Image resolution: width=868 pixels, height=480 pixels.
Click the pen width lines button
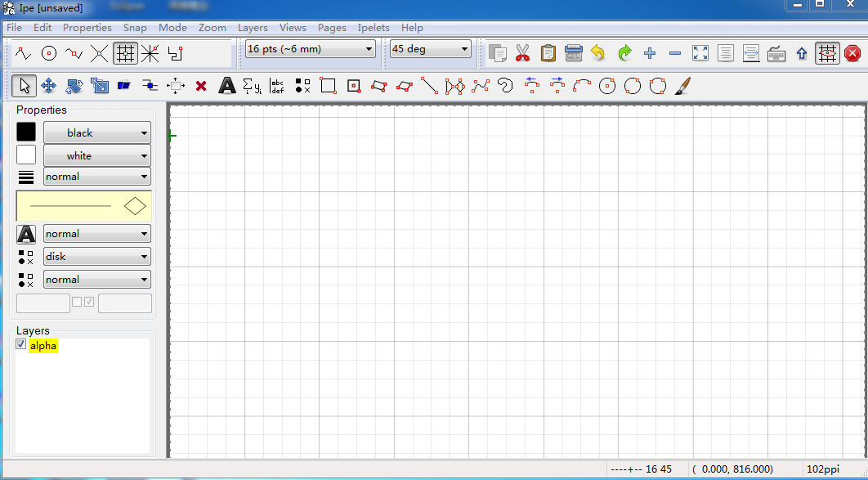(26, 177)
